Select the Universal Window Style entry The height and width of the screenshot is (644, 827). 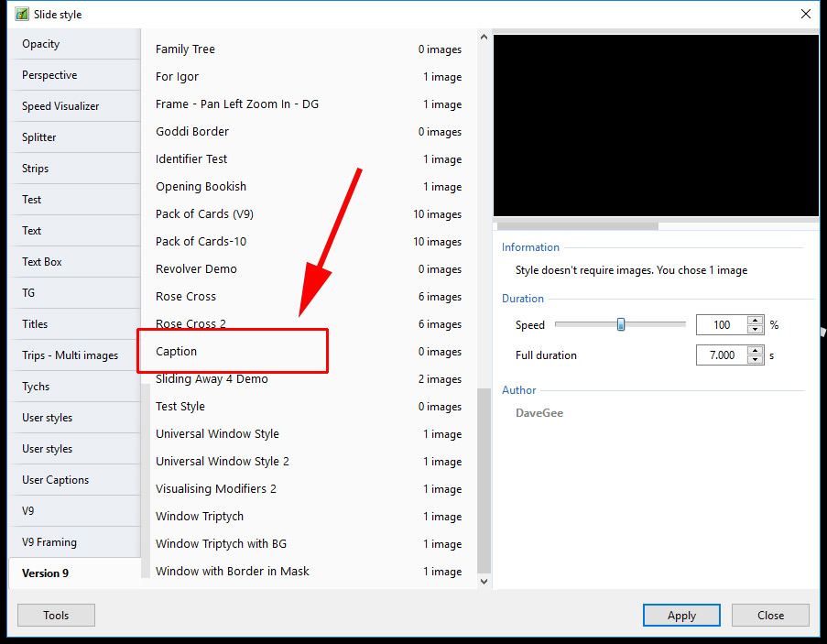[x=309, y=433]
